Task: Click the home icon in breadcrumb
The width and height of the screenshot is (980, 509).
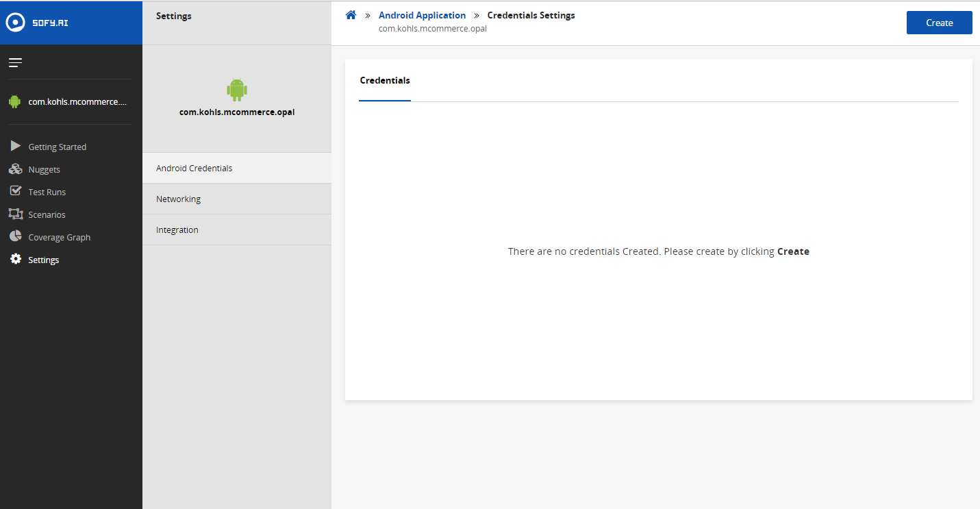Action: pyautogui.click(x=351, y=14)
